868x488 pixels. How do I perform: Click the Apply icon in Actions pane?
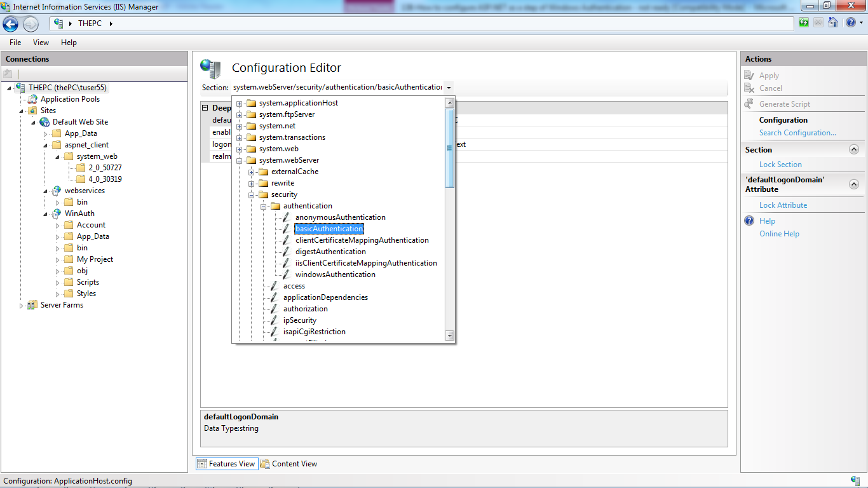750,75
